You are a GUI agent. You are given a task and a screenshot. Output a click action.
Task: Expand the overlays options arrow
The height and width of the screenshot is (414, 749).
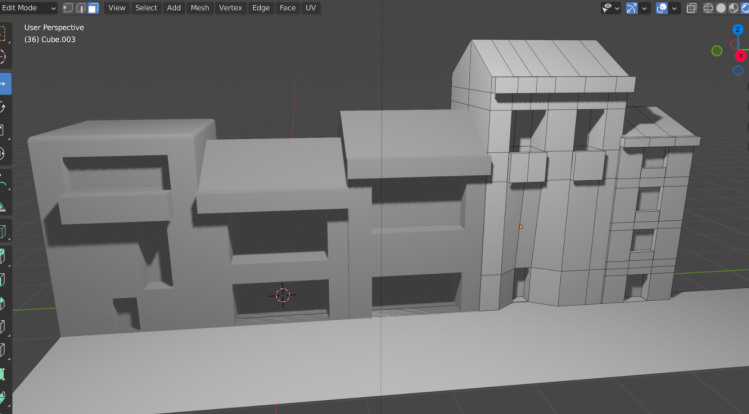(674, 7)
